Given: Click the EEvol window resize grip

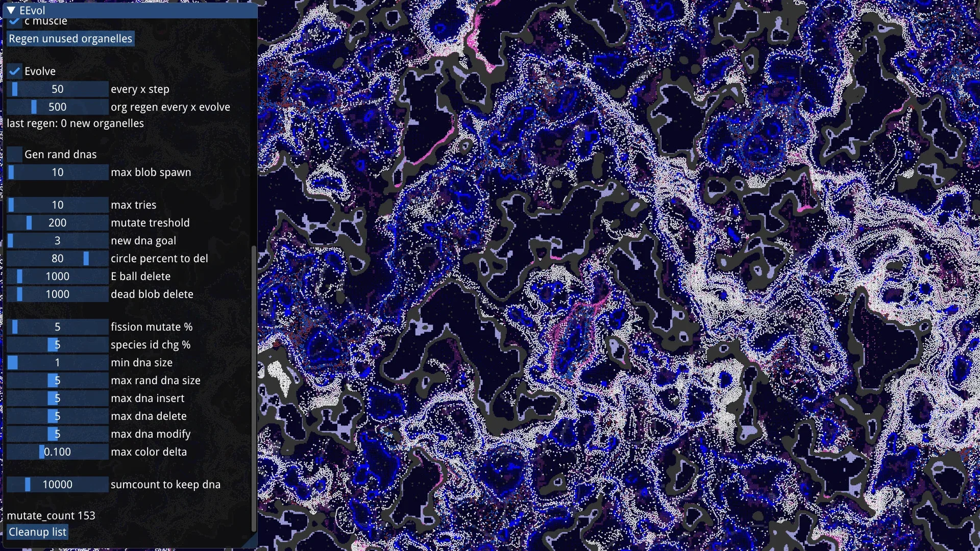Looking at the screenshot, I should [x=252, y=542].
